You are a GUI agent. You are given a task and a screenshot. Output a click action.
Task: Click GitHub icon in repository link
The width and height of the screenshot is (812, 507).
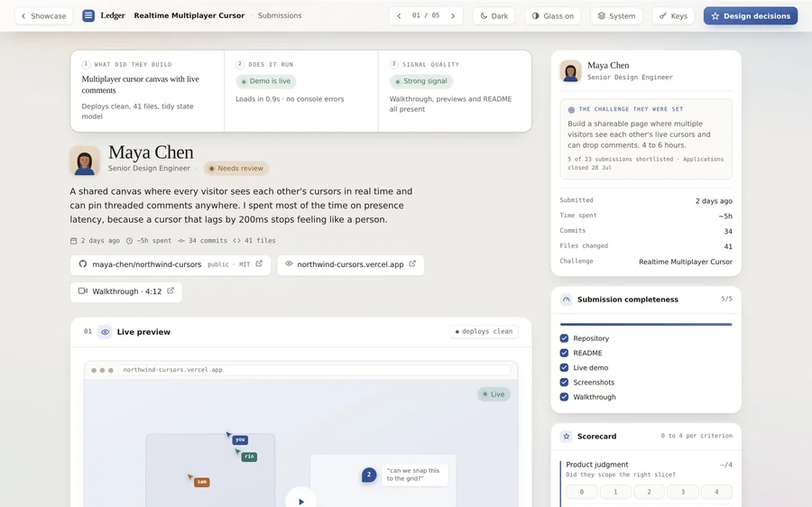click(83, 264)
